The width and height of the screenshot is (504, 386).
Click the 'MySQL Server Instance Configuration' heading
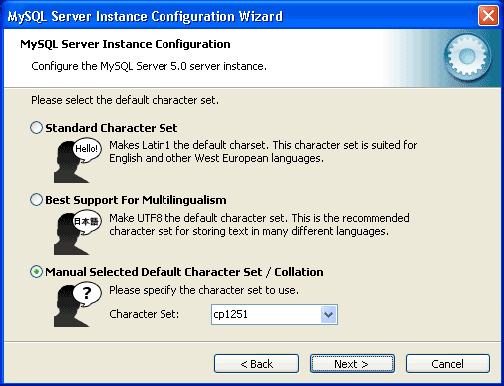tap(125, 44)
